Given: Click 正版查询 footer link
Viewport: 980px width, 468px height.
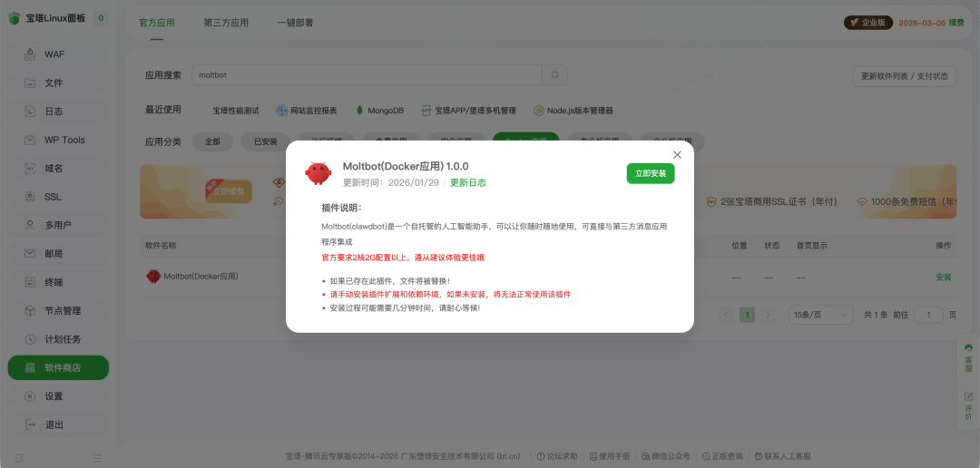Looking at the screenshot, I should pos(722,456).
